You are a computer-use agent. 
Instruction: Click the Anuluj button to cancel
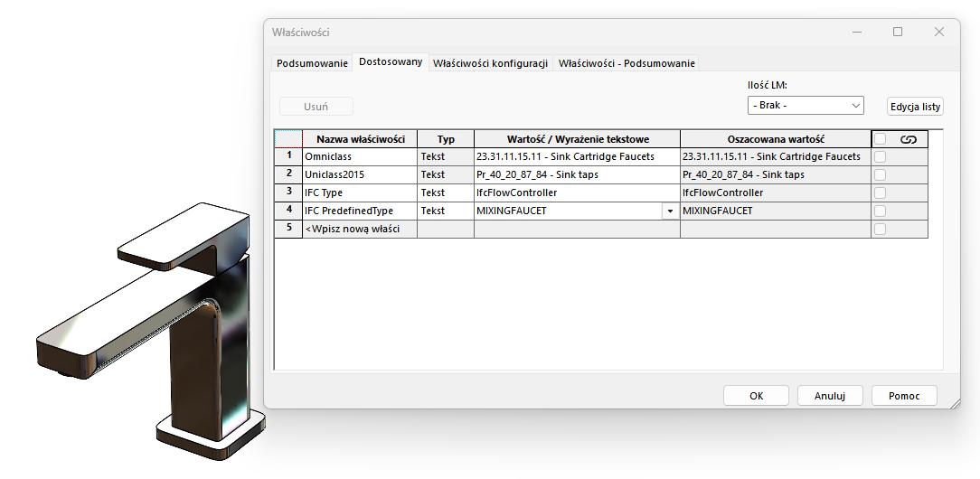click(x=829, y=396)
